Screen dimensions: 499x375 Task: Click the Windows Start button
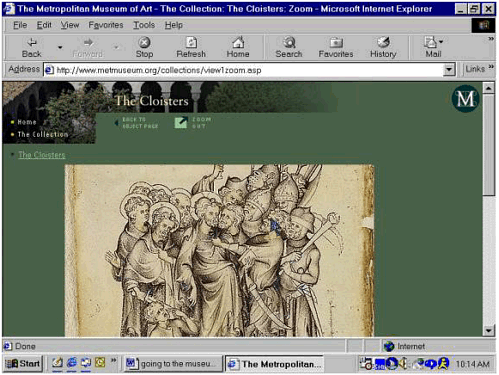point(23,363)
